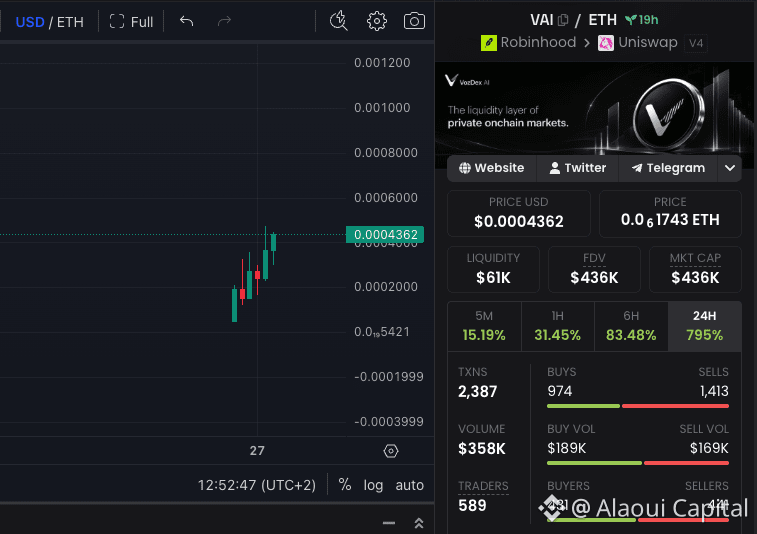This screenshot has height=534, width=757.
Task: Click the BUY VOL value $189K
Action: point(566,448)
